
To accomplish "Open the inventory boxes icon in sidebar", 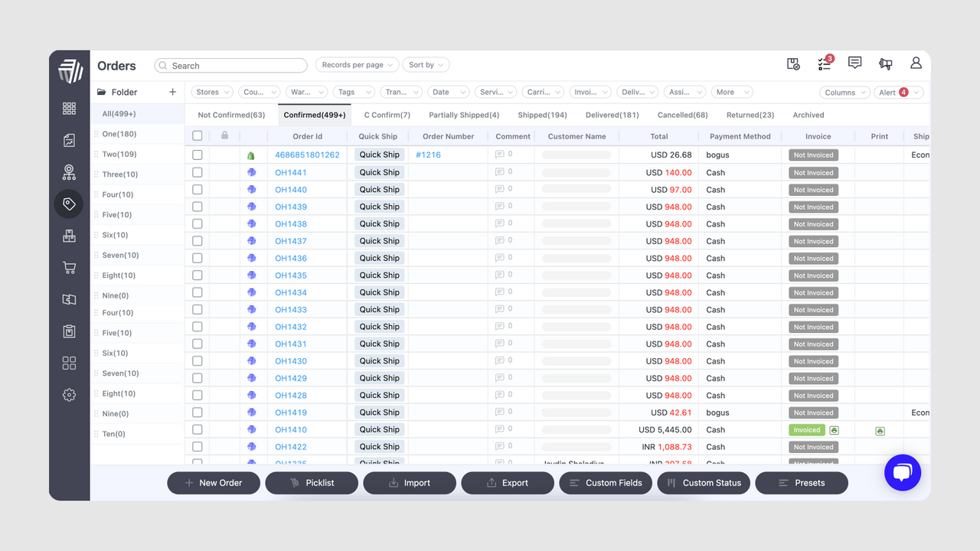I will click(69, 236).
